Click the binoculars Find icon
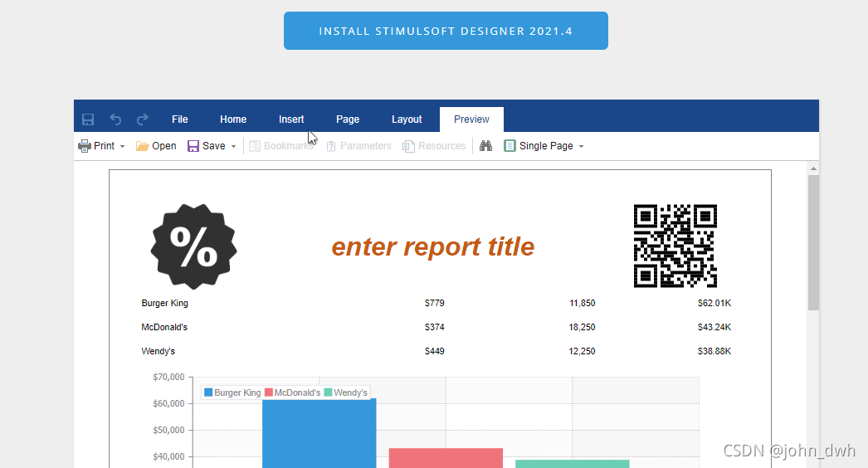 point(485,146)
